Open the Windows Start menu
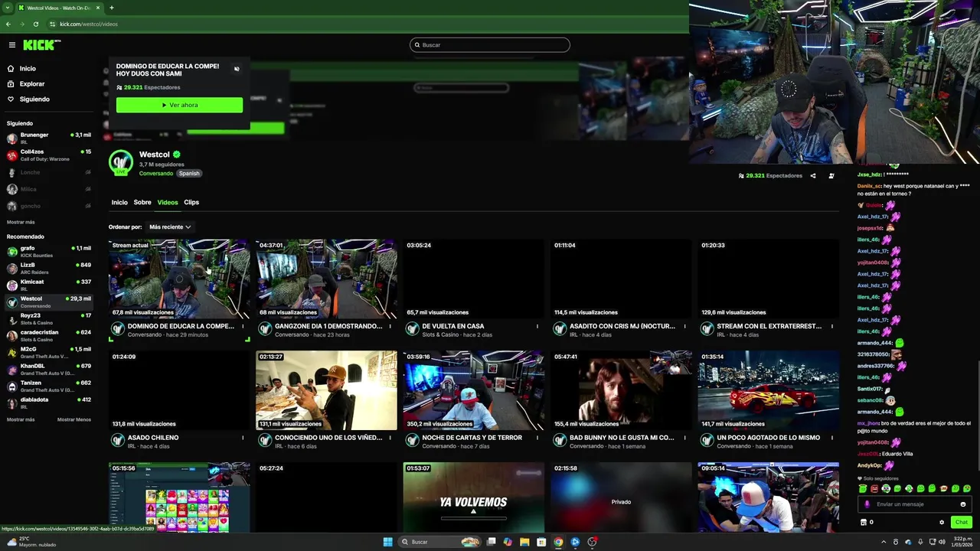Screen dimensions: 980x551 (387, 542)
